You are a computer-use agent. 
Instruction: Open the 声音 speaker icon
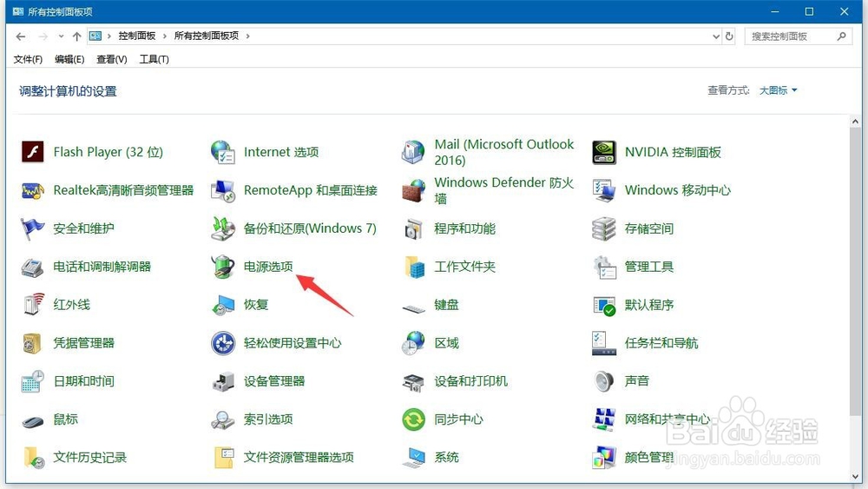(604, 381)
